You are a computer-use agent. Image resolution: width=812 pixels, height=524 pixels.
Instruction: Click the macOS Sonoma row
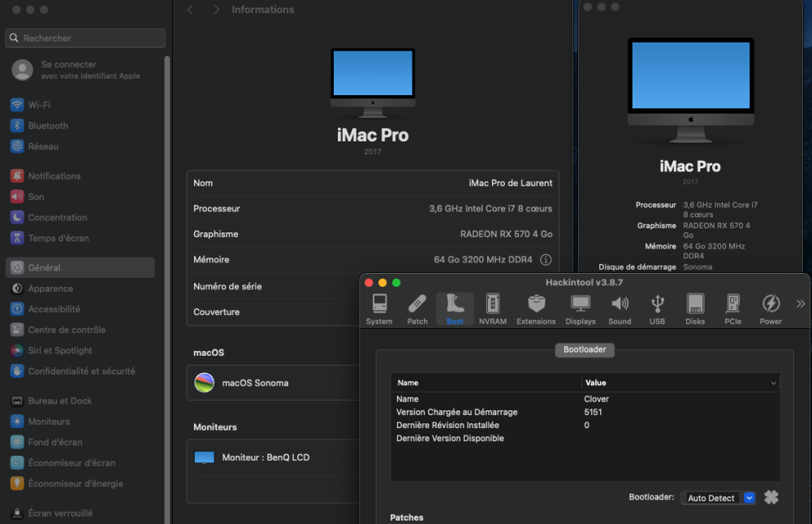273,383
